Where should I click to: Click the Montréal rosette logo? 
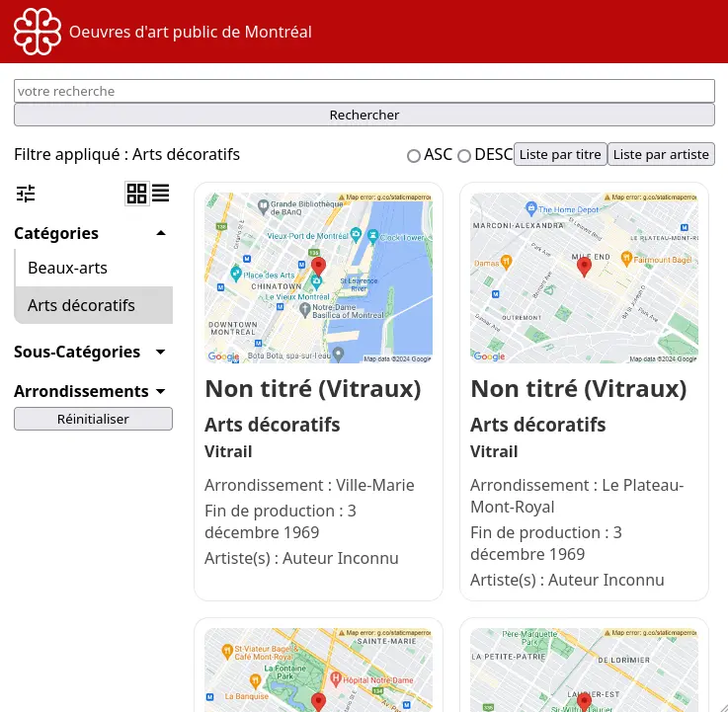tap(38, 32)
